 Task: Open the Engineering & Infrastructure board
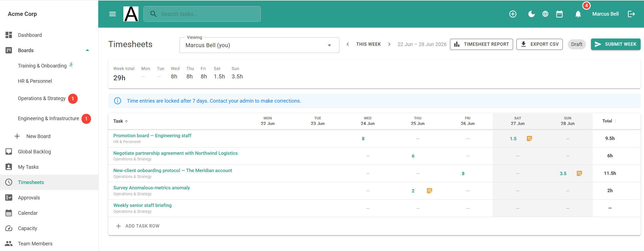tap(49, 119)
